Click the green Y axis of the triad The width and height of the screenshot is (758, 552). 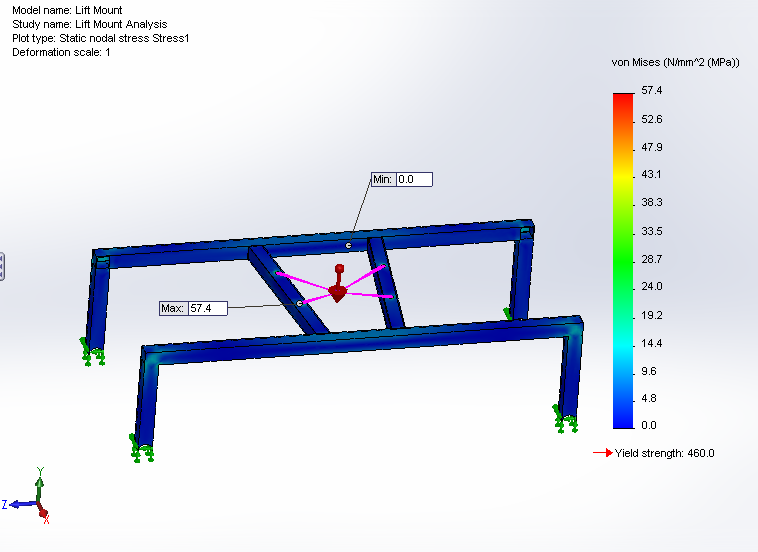40,485
